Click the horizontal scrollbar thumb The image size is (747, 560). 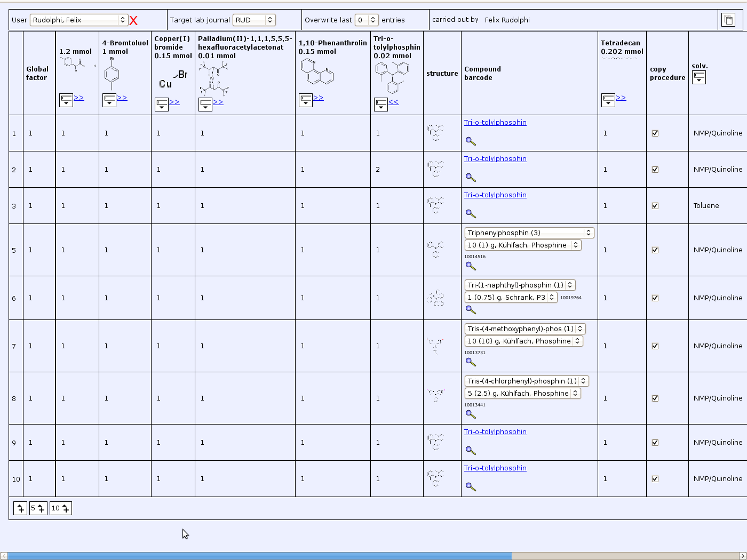(x=260, y=556)
